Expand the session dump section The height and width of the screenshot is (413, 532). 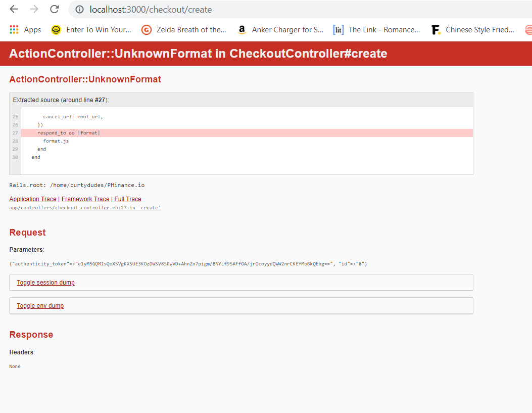tap(45, 282)
